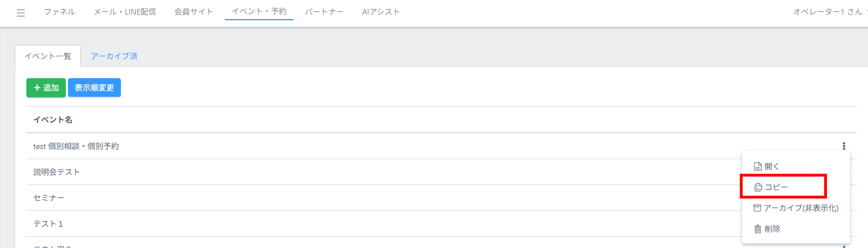The height and width of the screenshot is (248, 868).
Task: Click the アーカイブ archive box icon
Action: coord(757,208)
